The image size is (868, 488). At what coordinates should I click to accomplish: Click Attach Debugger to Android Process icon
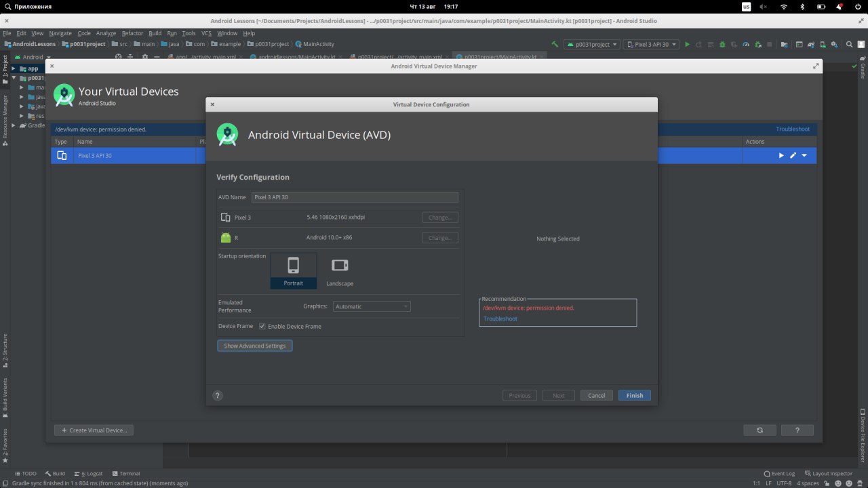(758, 44)
